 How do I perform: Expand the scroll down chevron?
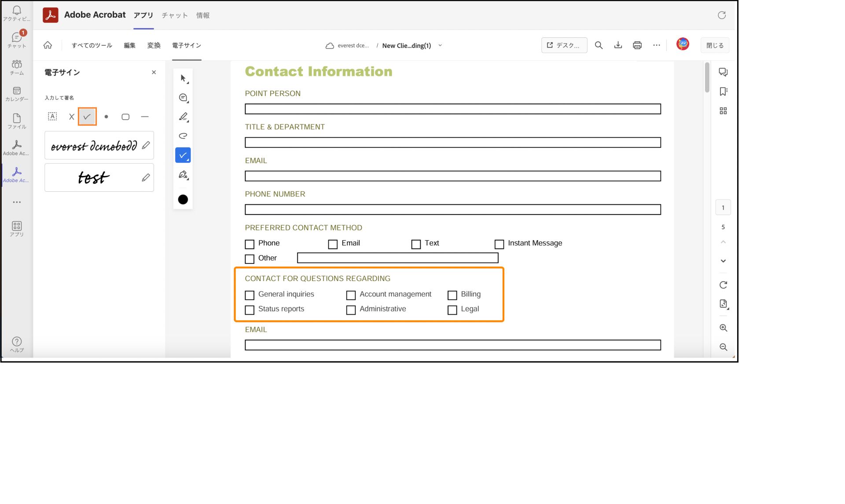[723, 260]
